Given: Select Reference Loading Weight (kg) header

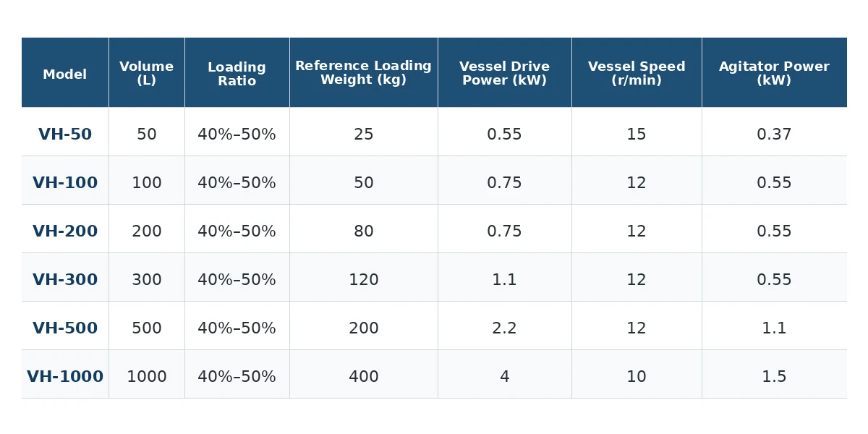Looking at the screenshot, I should coord(364,73).
